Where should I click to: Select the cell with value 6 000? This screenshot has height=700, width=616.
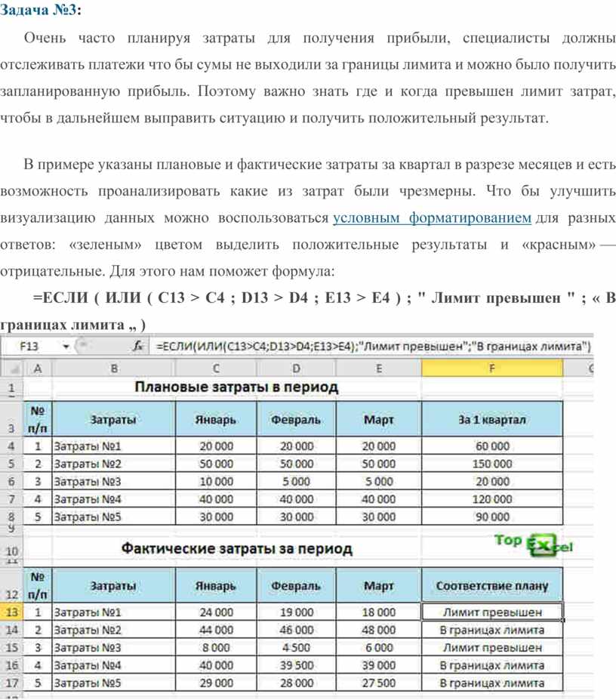click(x=378, y=647)
